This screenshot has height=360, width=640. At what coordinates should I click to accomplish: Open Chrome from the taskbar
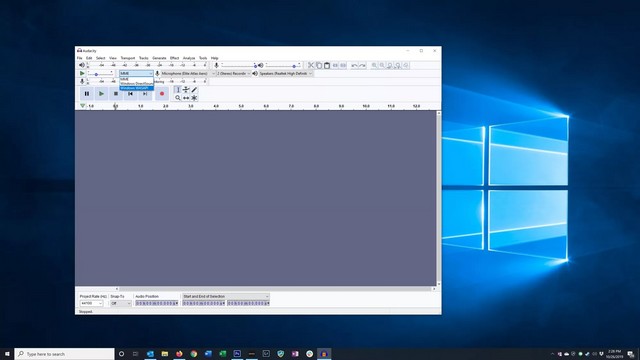(x=194, y=354)
